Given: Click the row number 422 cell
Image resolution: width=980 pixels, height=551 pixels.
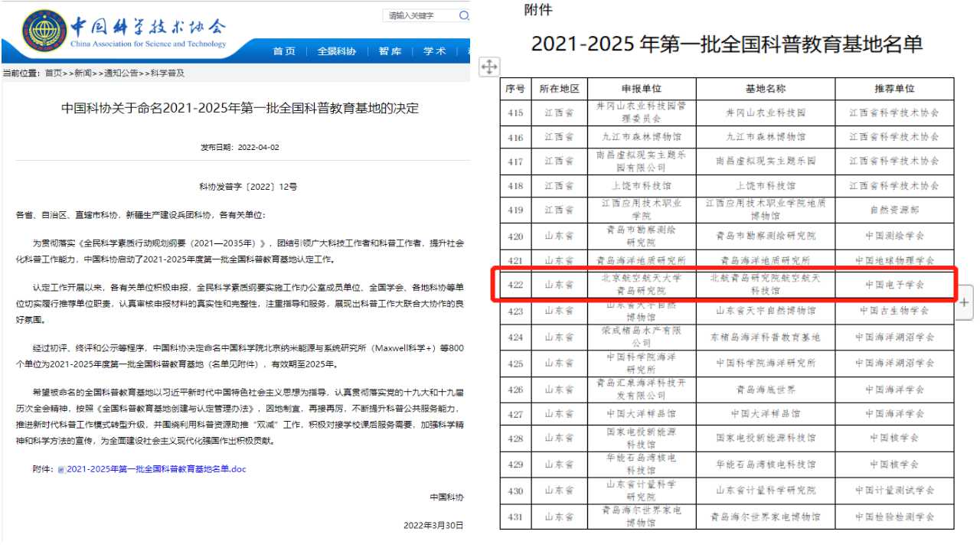Looking at the screenshot, I should (515, 285).
